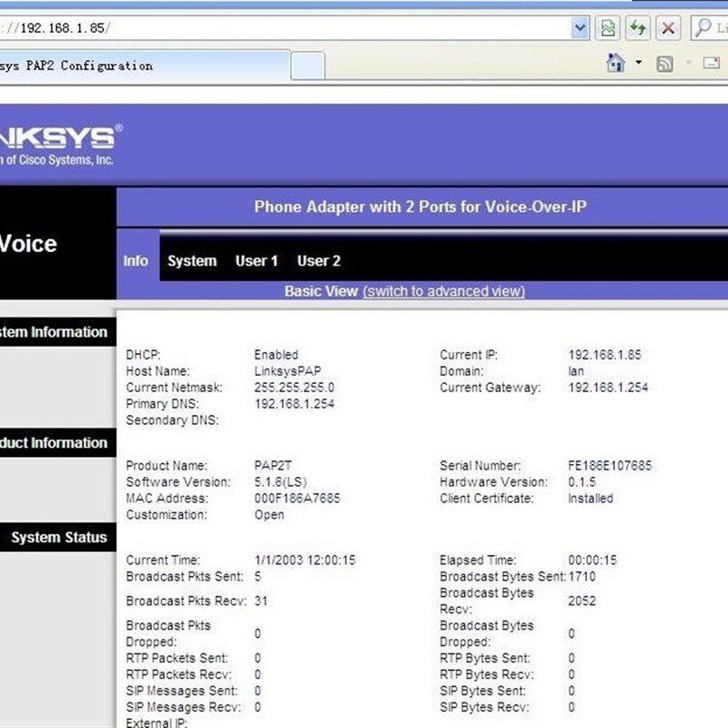Image resolution: width=728 pixels, height=728 pixels.
Task: Select the Info tab
Action: click(x=136, y=261)
